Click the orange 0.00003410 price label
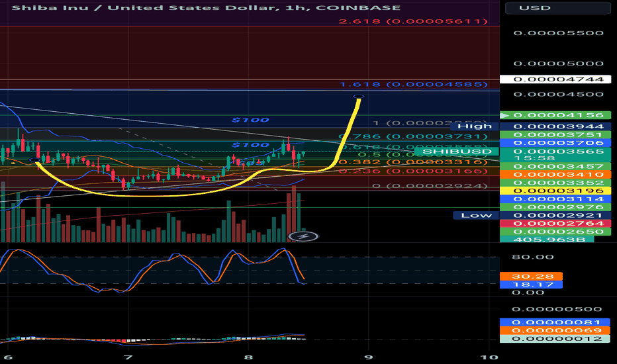Viewport: 617px width, 364px height. click(x=555, y=174)
